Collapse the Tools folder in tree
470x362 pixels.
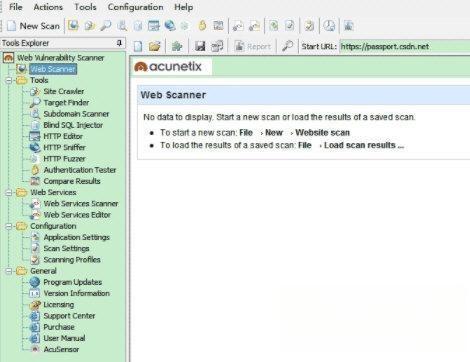point(9,80)
